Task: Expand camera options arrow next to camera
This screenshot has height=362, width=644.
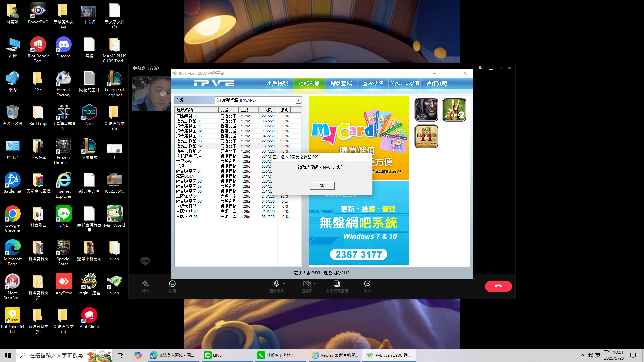Action: (x=314, y=284)
